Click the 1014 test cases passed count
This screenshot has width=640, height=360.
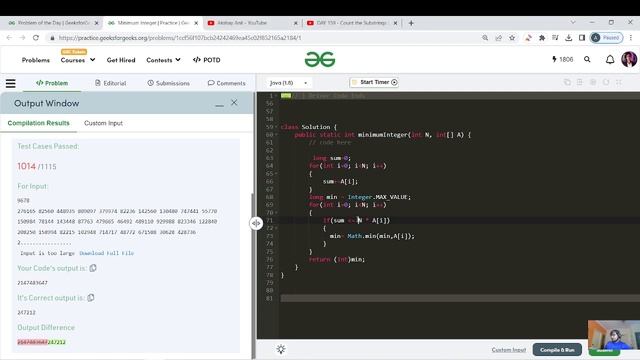tap(27, 166)
